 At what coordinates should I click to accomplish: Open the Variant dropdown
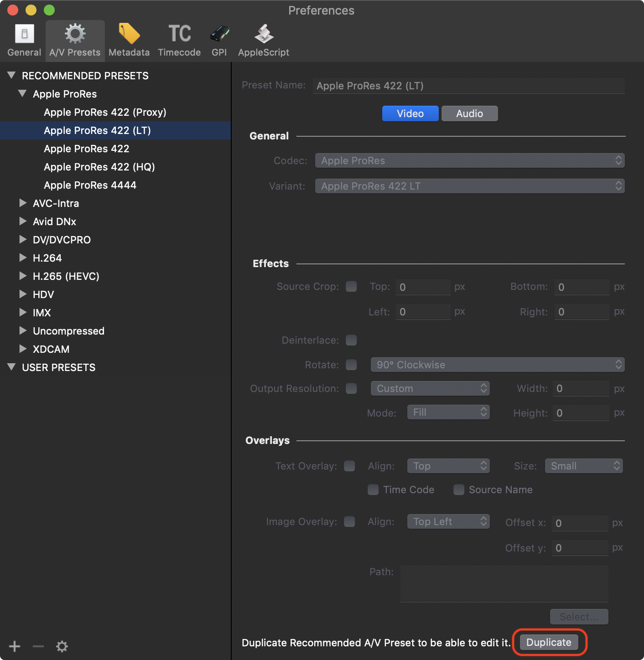tap(470, 186)
